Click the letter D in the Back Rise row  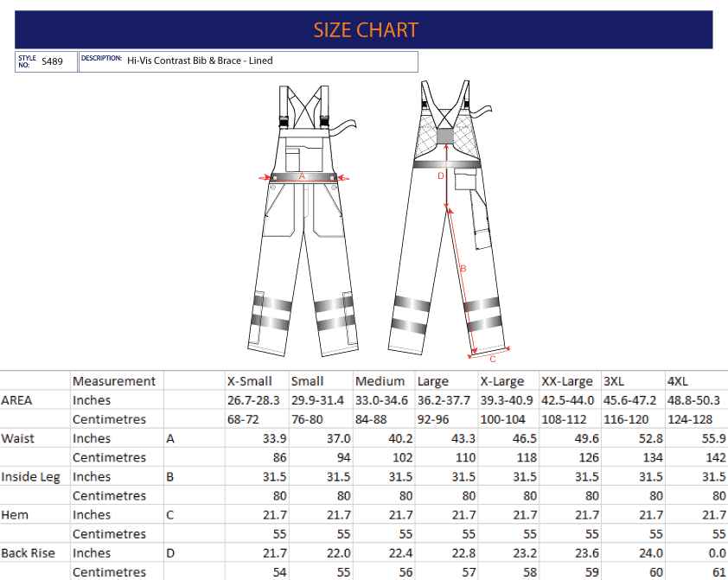pos(170,552)
